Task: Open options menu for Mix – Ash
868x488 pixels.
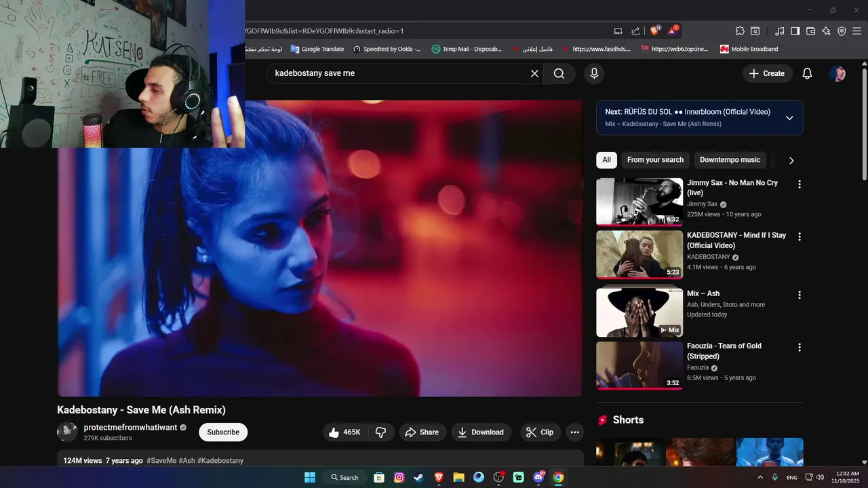Action: 800,295
